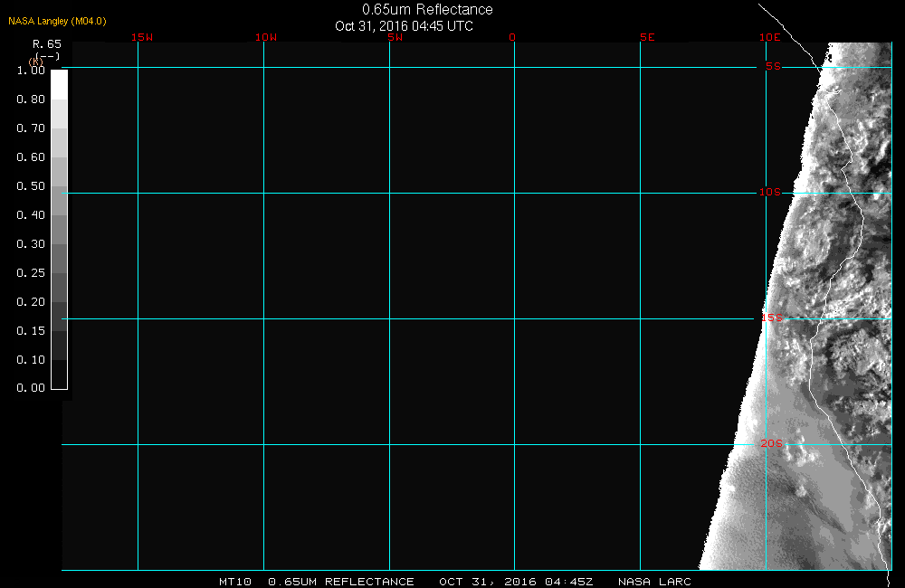Click the '10E' longitude label

coord(769,37)
